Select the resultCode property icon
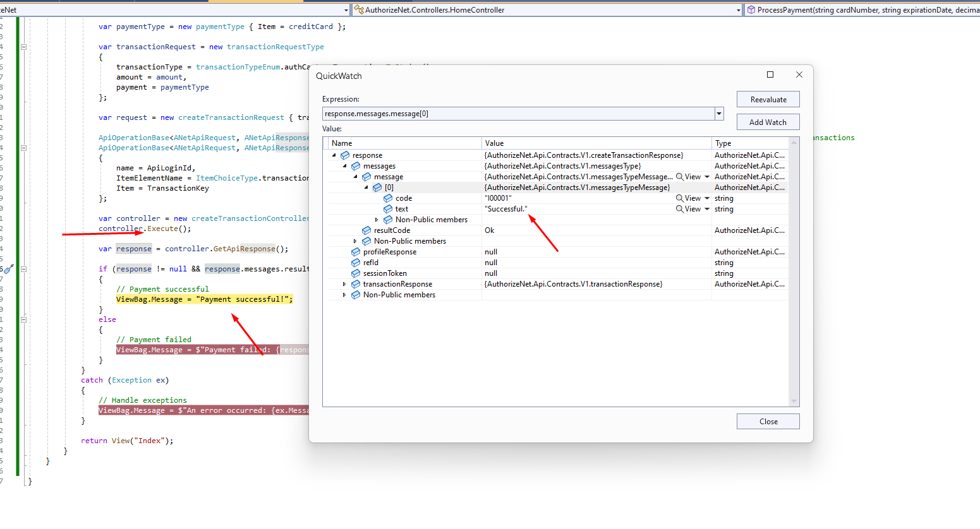The height and width of the screenshot is (529, 980). (366, 230)
